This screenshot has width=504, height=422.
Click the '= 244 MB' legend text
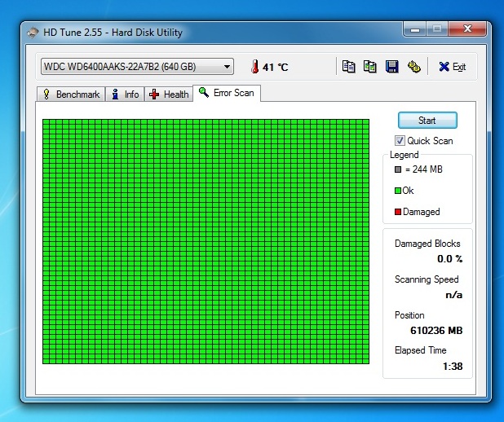coord(423,169)
